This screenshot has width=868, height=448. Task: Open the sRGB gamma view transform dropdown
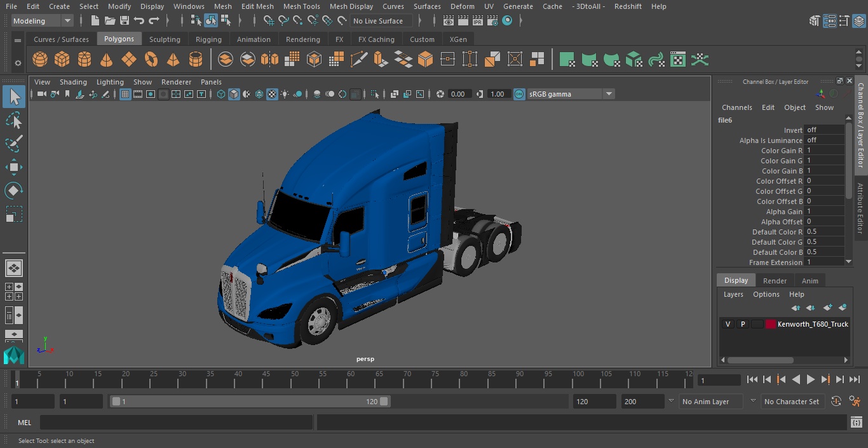pos(571,94)
